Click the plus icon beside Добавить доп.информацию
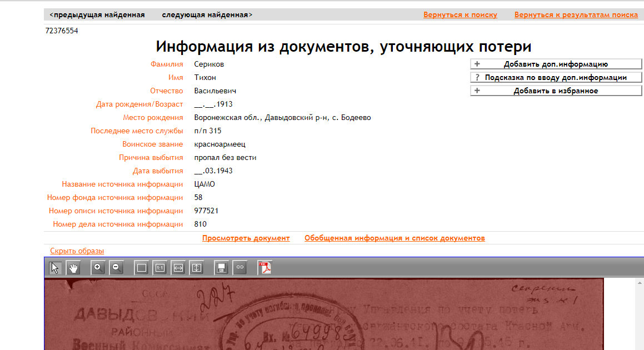Screen dimensions: 644x350 click(477, 64)
